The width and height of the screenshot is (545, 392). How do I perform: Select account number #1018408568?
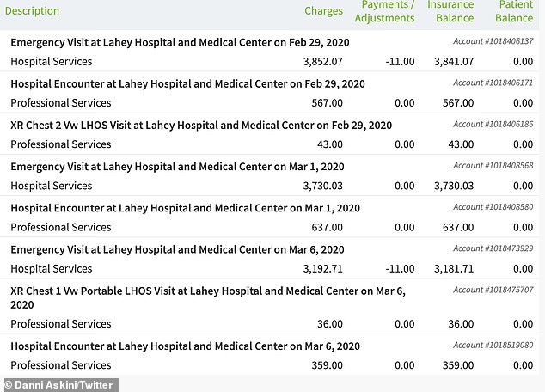pyautogui.click(x=493, y=165)
